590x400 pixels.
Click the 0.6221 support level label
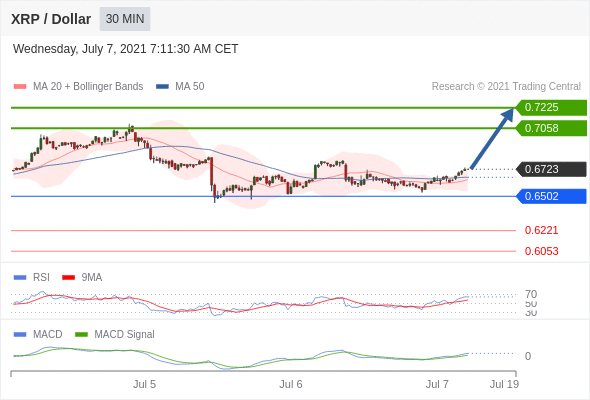(541, 230)
